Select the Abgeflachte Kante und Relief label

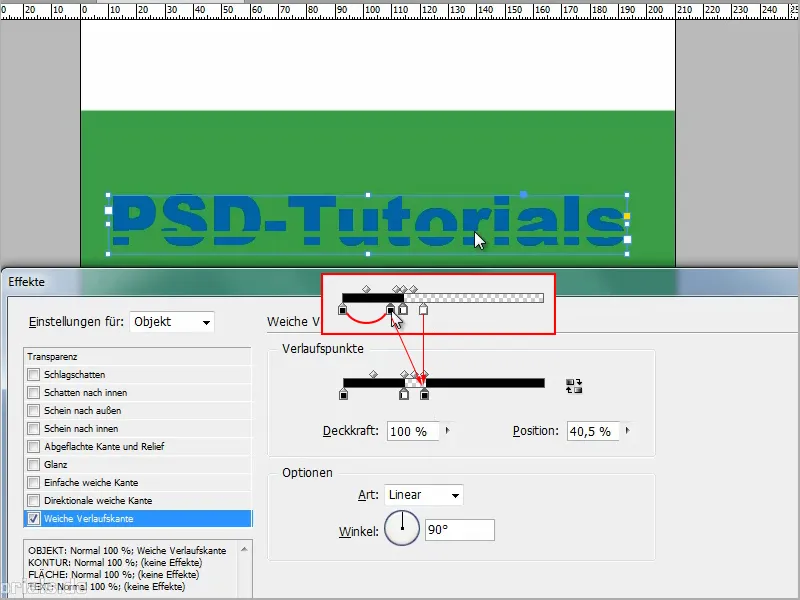coord(104,446)
